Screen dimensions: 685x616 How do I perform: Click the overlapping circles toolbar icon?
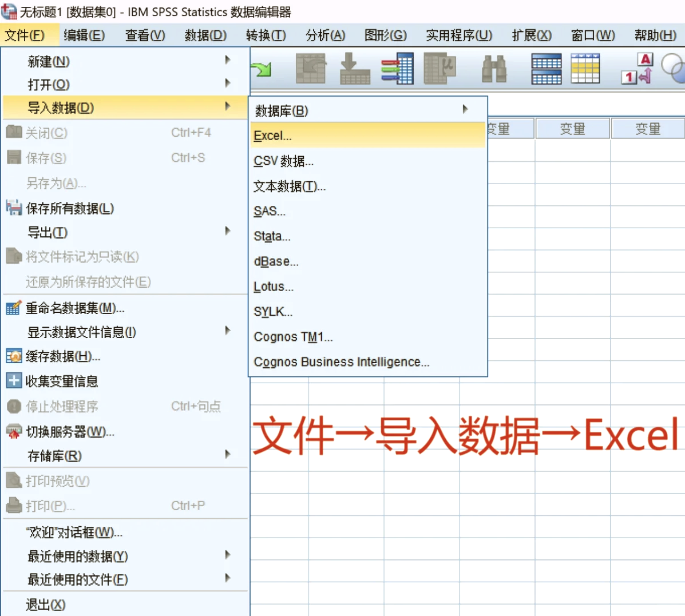tap(674, 68)
